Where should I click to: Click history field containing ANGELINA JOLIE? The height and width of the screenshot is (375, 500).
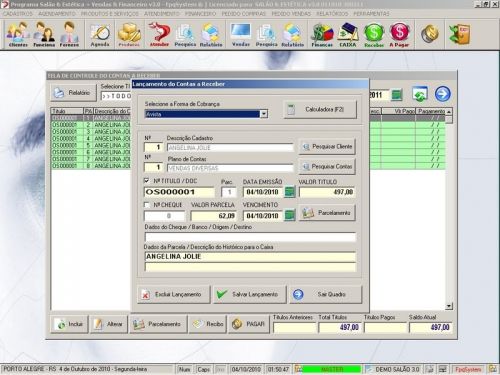(250, 256)
